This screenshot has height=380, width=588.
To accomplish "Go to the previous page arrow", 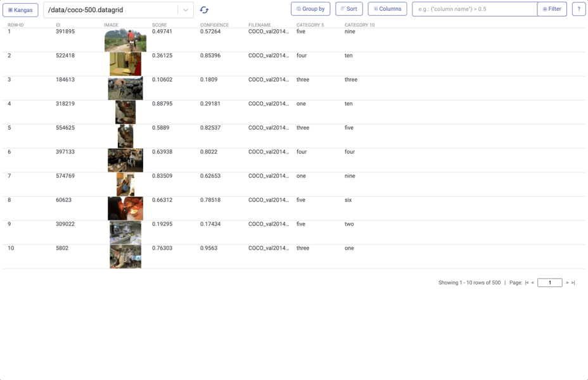I will [533, 283].
